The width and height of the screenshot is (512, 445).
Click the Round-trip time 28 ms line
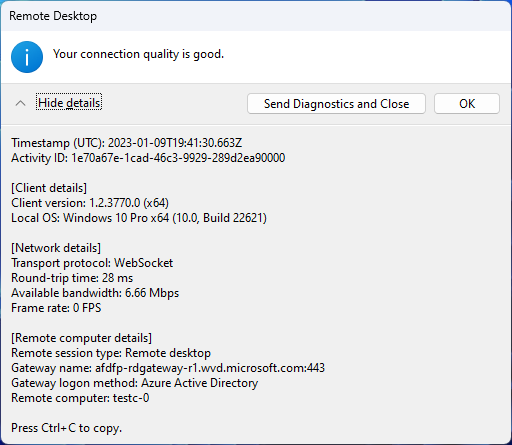72,278
